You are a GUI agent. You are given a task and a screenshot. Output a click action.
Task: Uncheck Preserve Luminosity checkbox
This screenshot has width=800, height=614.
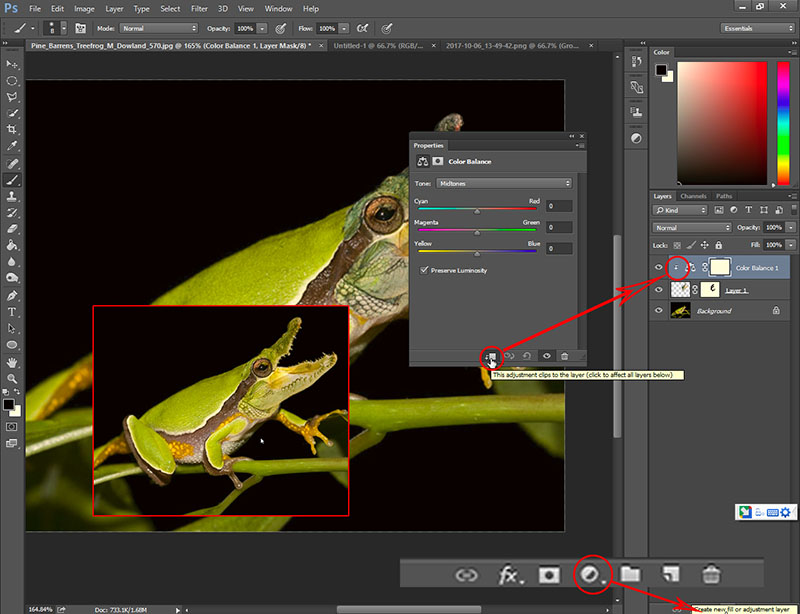coord(424,270)
